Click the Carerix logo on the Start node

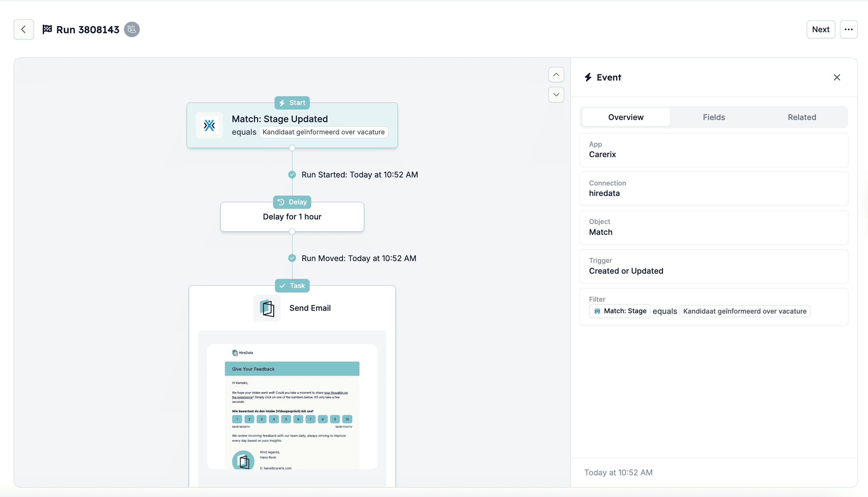click(x=209, y=125)
